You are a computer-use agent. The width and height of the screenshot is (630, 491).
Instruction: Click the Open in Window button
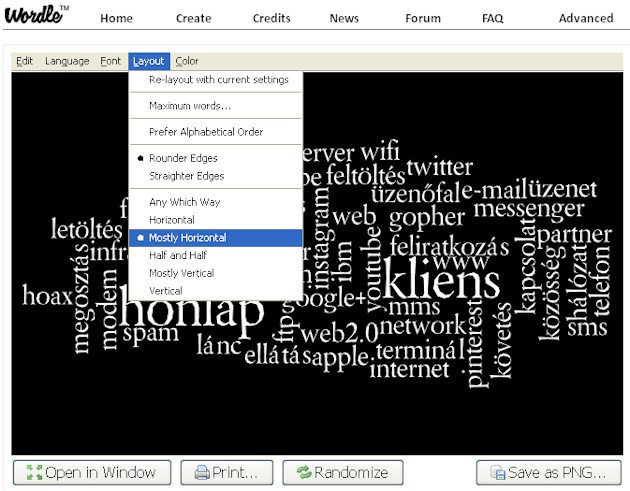(92, 472)
